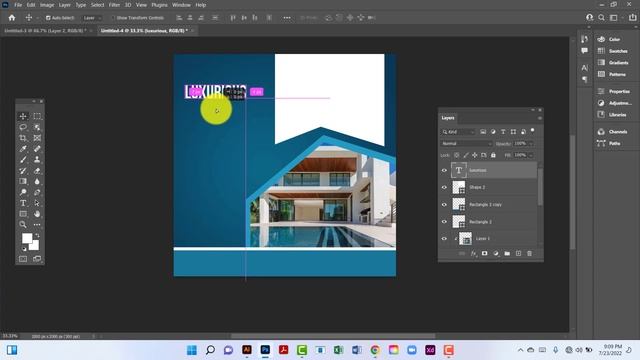Toggle Lock all for selected layer
The width and height of the screenshot is (640, 360).
(x=493, y=155)
